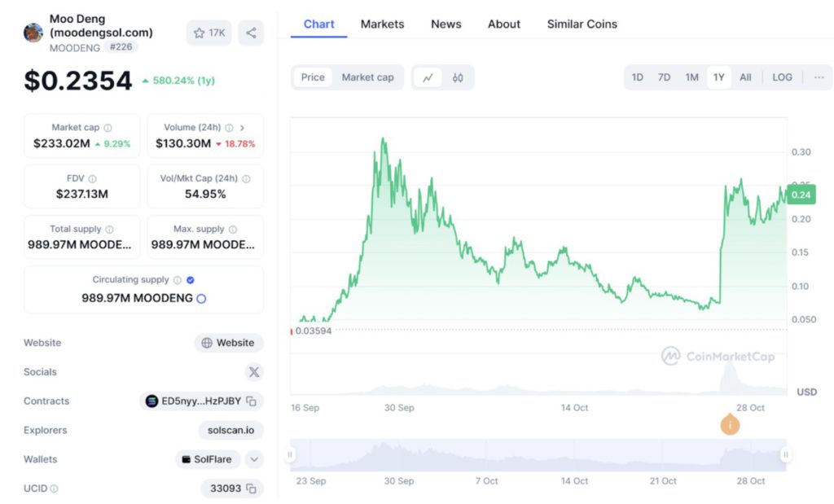Viewport: 834px width, 504px height.
Task: Copy the UCID 33093 value
Action: coord(252,489)
